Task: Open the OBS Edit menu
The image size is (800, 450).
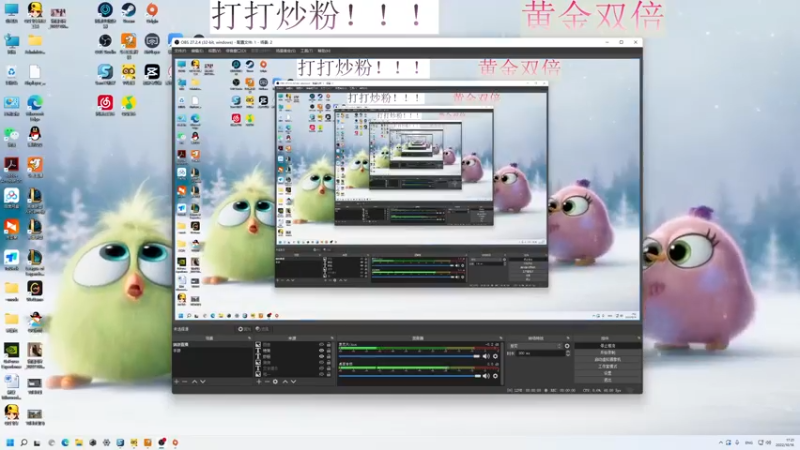Action: (x=197, y=51)
